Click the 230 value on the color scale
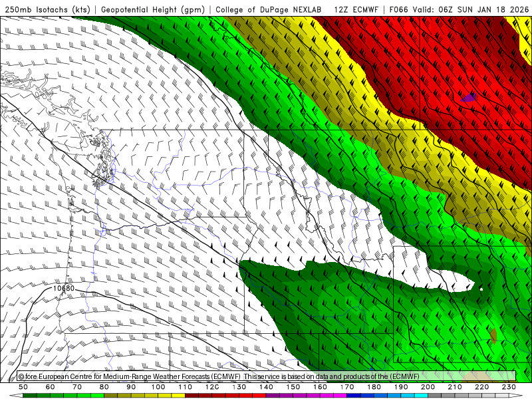This screenshot has width=532, height=399. (x=509, y=387)
